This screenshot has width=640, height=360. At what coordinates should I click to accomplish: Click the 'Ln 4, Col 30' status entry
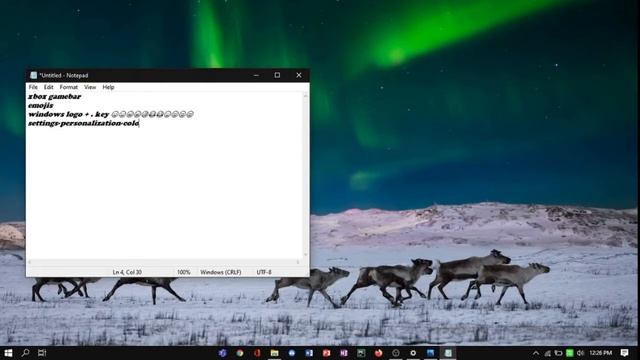tap(127, 272)
